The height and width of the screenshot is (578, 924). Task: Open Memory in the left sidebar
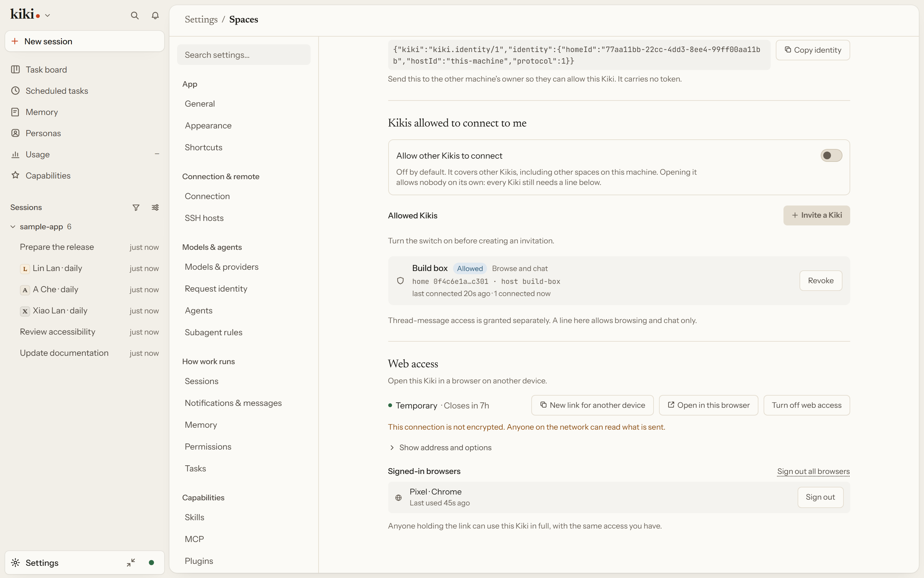84,112
